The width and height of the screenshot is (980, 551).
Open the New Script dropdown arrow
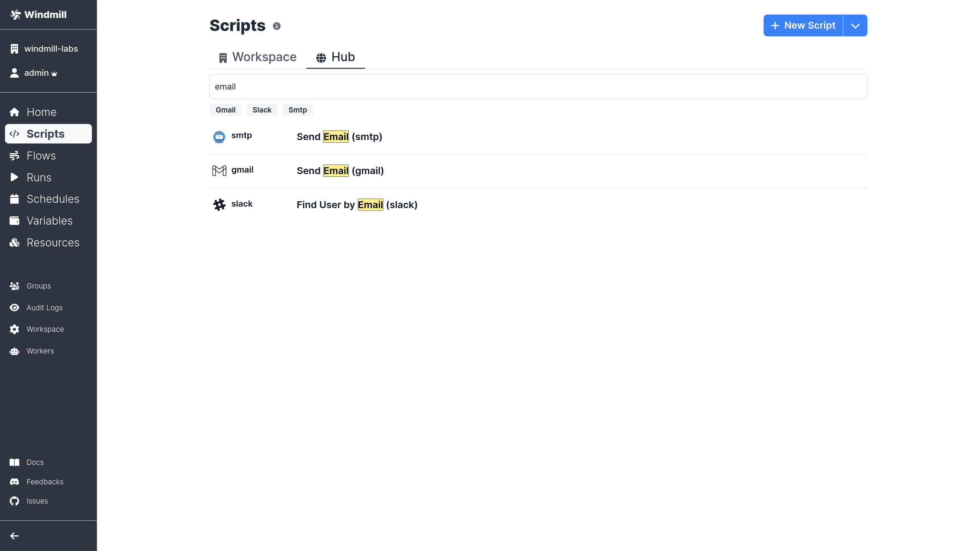(x=855, y=25)
